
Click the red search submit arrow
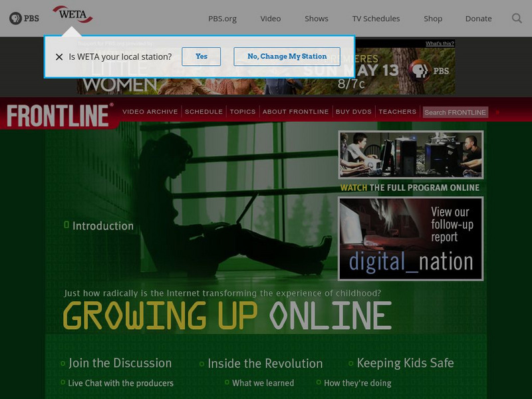pos(497,112)
